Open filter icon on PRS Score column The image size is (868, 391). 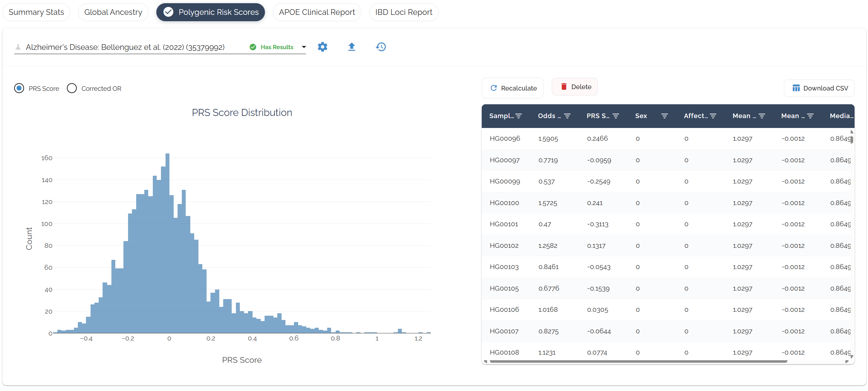pos(616,116)
